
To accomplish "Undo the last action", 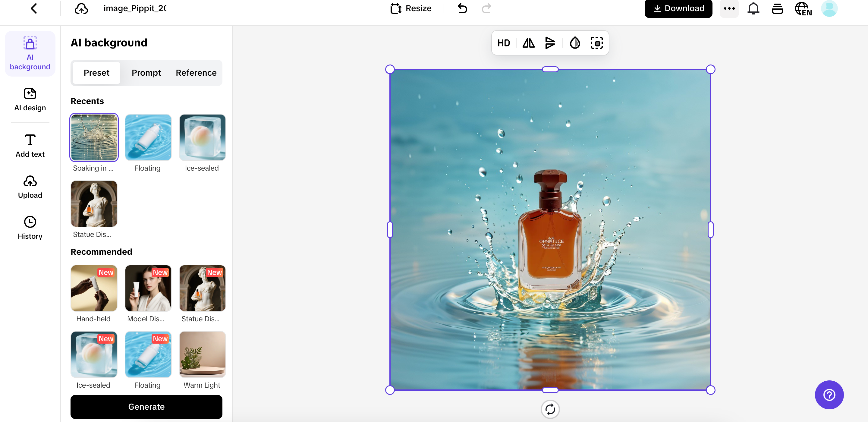I will 462,8.
